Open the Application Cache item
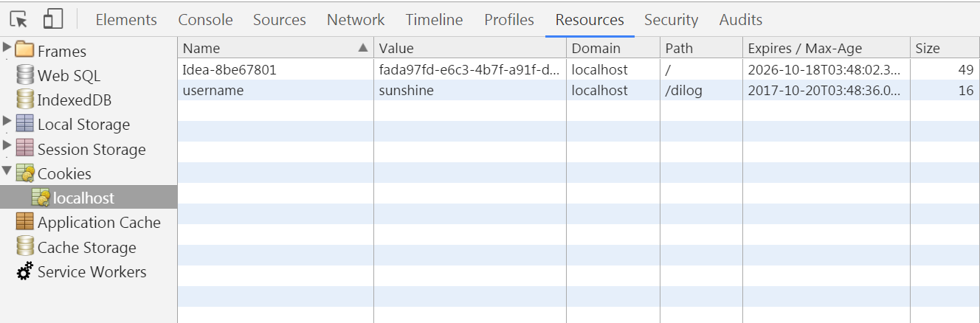 click(x=99, y=222)
